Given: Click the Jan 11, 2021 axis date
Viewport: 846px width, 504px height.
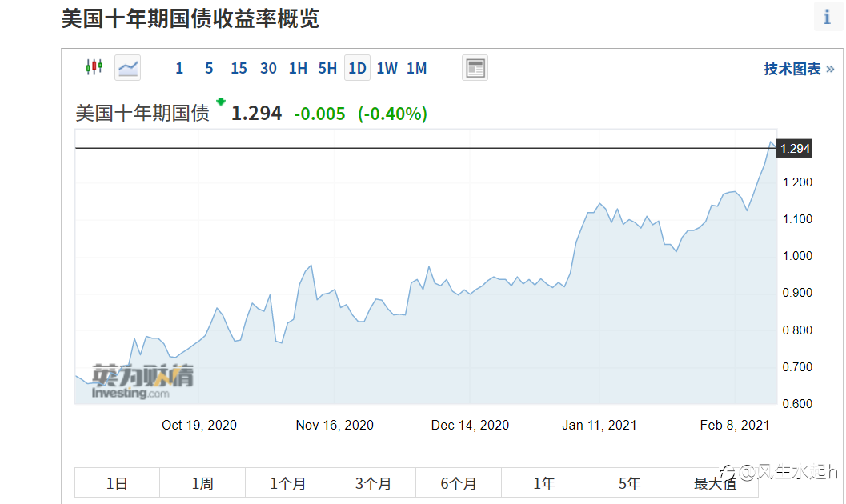Looking at the screenshot, I should (x=599, y=426).
